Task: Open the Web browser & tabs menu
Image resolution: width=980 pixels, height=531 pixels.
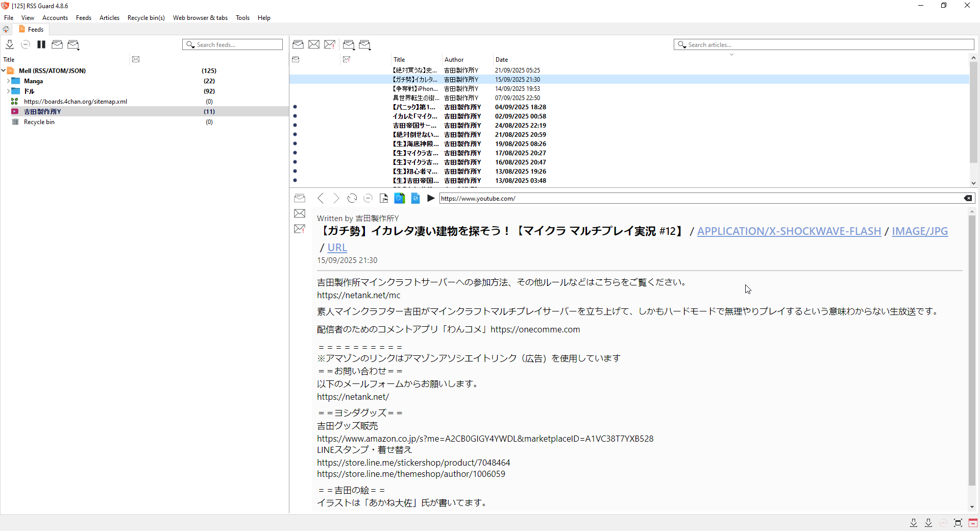Action: [x=200, y=17]
